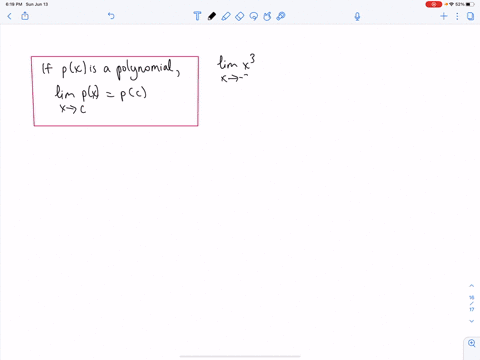
Task: Select the Lasso selection tool
Action: pos(254,16)
